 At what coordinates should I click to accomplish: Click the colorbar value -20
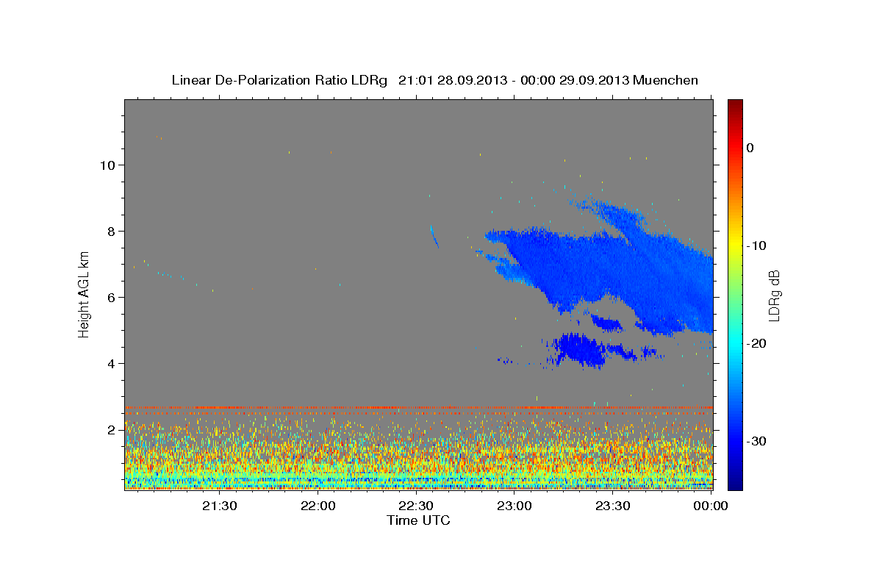(757, 343)
